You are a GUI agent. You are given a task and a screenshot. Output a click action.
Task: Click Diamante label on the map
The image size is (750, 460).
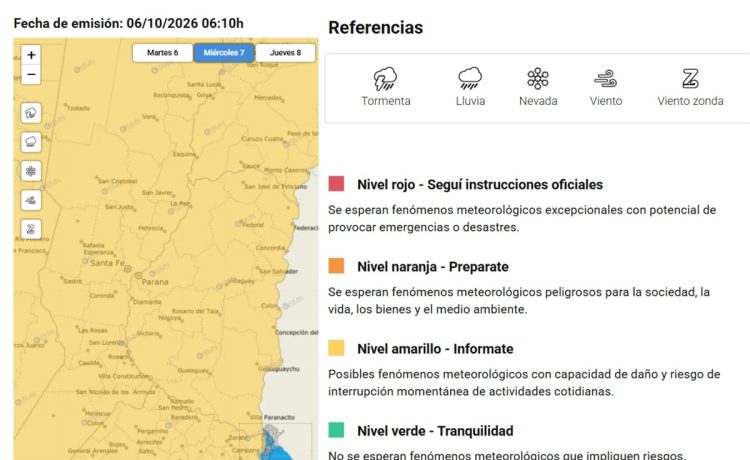147,302
